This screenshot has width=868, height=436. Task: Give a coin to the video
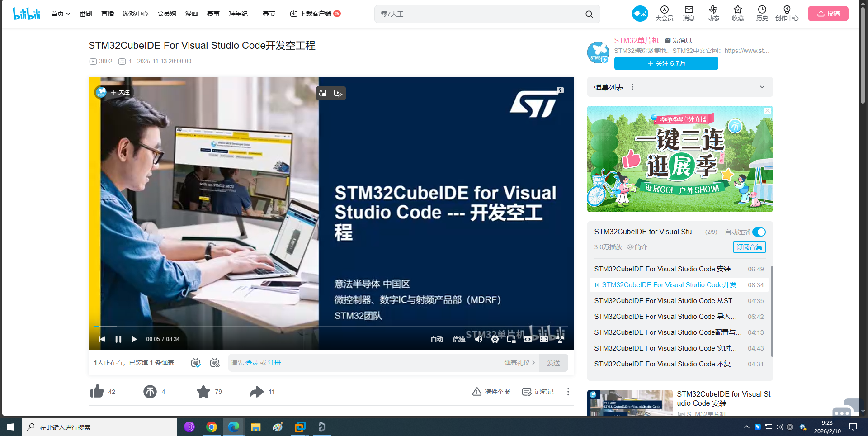(150, 392)
